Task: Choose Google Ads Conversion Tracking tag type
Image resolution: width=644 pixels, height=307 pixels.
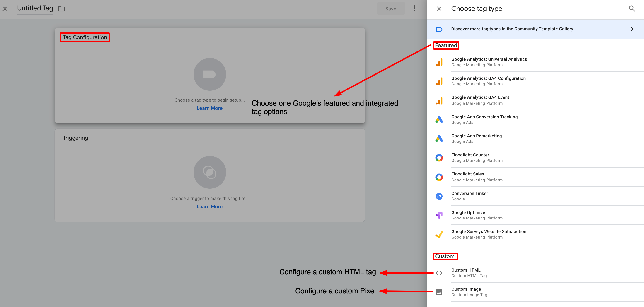Action: (535, 119)
